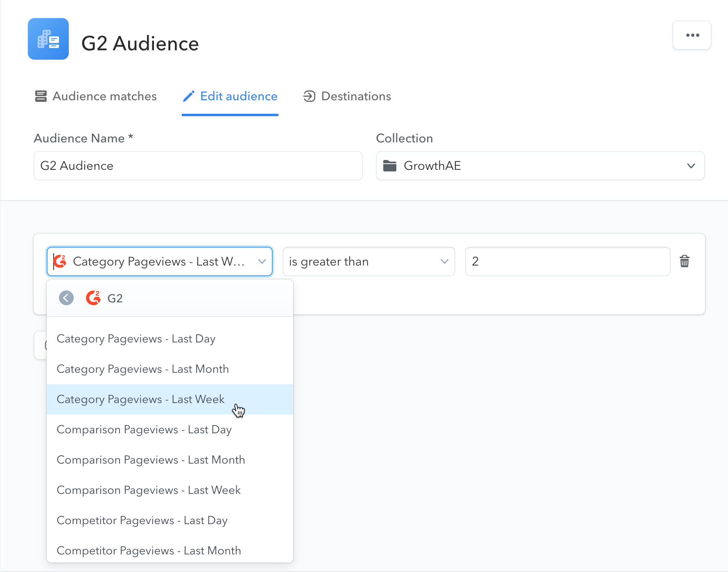
Task: Select Comparison Pageviews - Last Week
Action: click(x=170, y=490)
